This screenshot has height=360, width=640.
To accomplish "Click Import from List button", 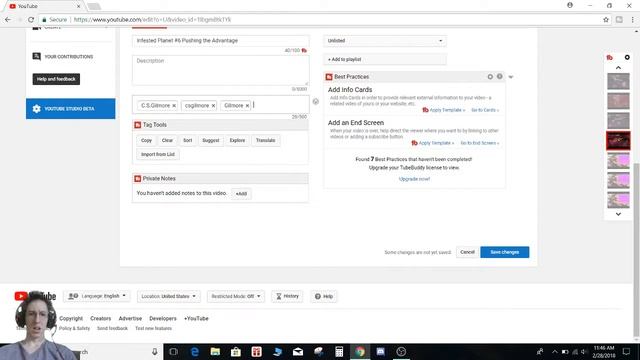I will (x=158, y=154).
